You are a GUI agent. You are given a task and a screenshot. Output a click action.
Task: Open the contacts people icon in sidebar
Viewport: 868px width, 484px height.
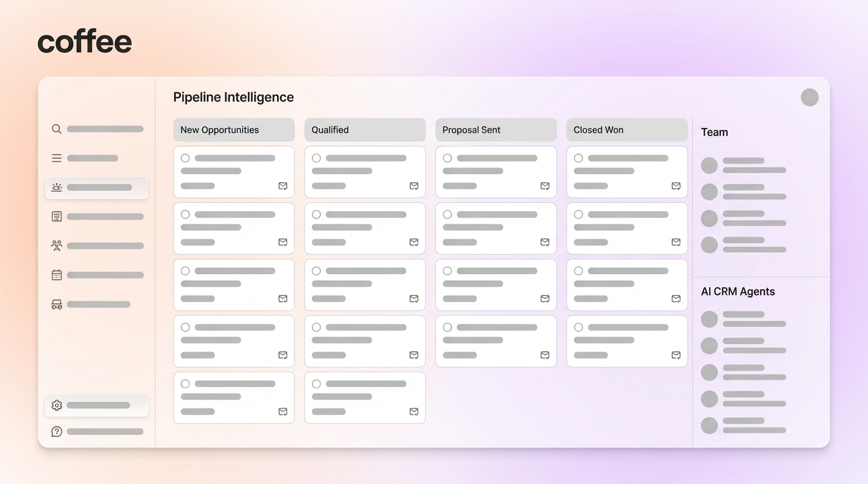(56, 245)
